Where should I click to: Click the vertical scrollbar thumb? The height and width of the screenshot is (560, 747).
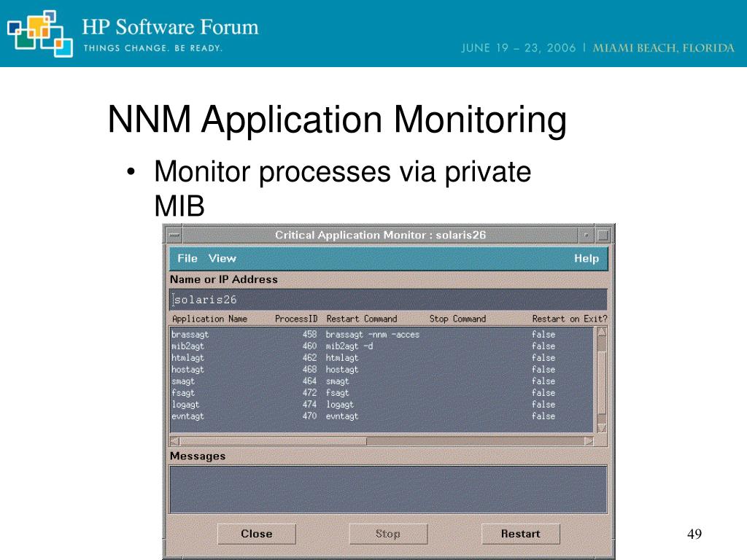(602, 382)
